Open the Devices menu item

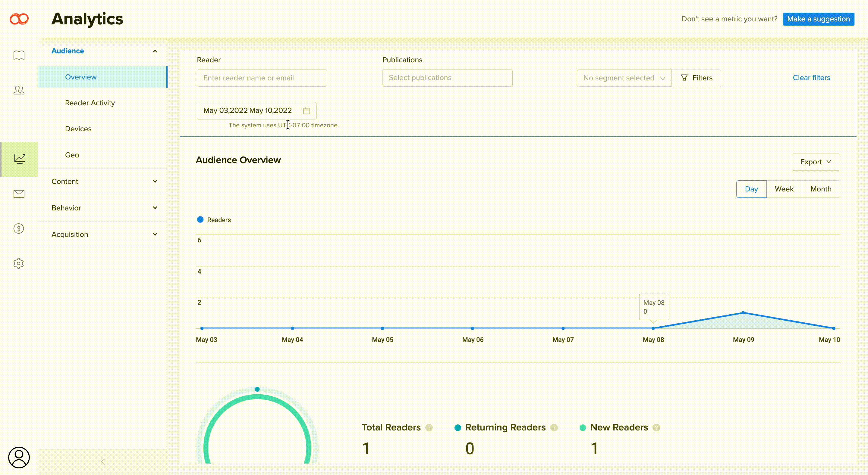coord(78,129)
